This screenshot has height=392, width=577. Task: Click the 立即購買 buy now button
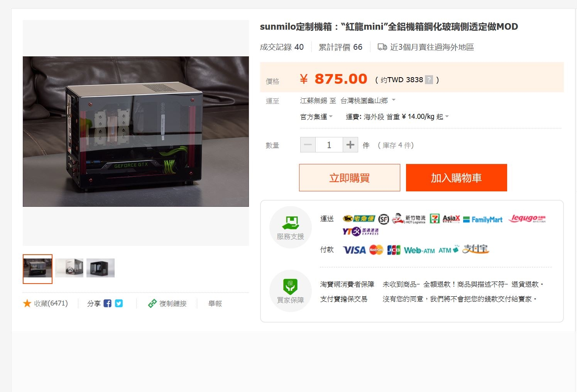click(x=350, y=177)
